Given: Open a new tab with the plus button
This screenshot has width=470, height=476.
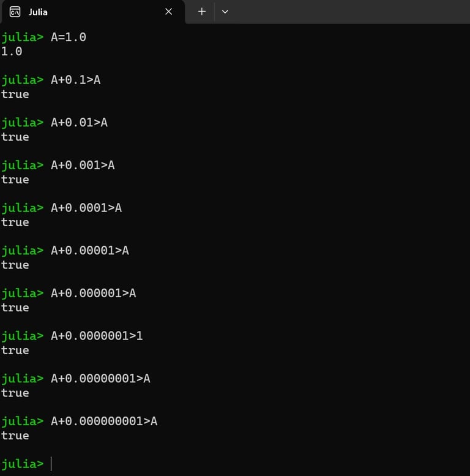Looking at the screenshot, I should 201,12.
